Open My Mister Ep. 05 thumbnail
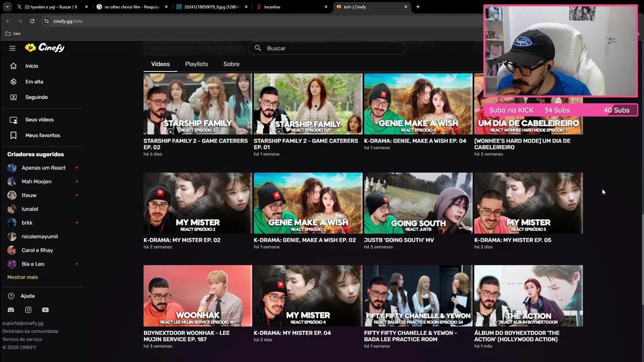 click(x=528, y=203)
